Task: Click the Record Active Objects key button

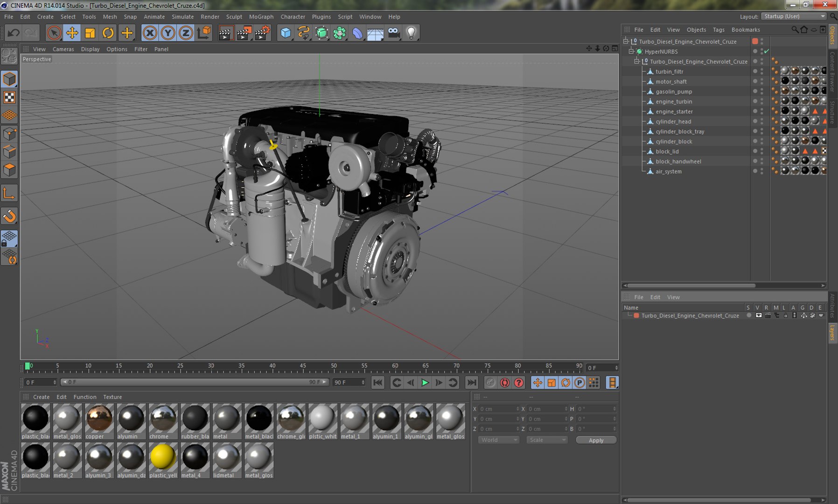Action: click(490, 383)
